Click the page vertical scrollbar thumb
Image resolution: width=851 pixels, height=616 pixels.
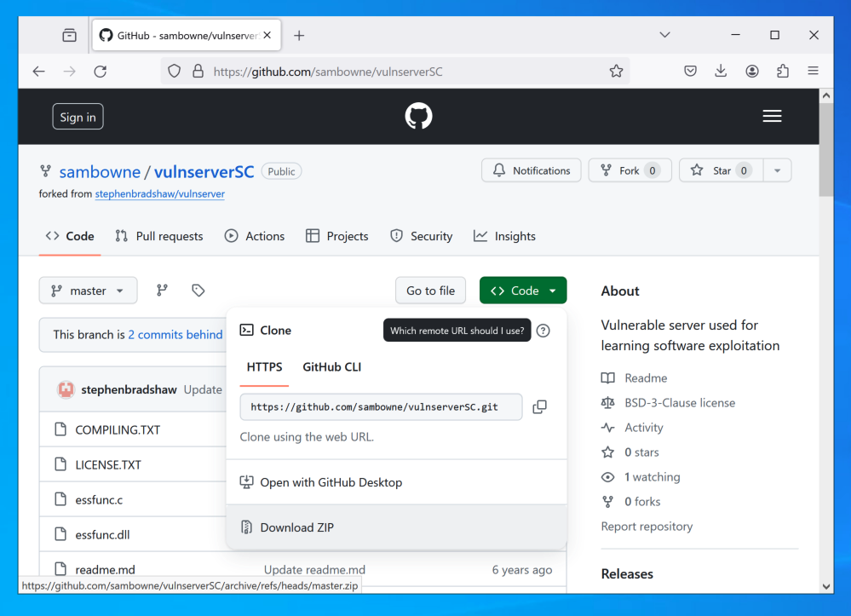coord(826,150)
